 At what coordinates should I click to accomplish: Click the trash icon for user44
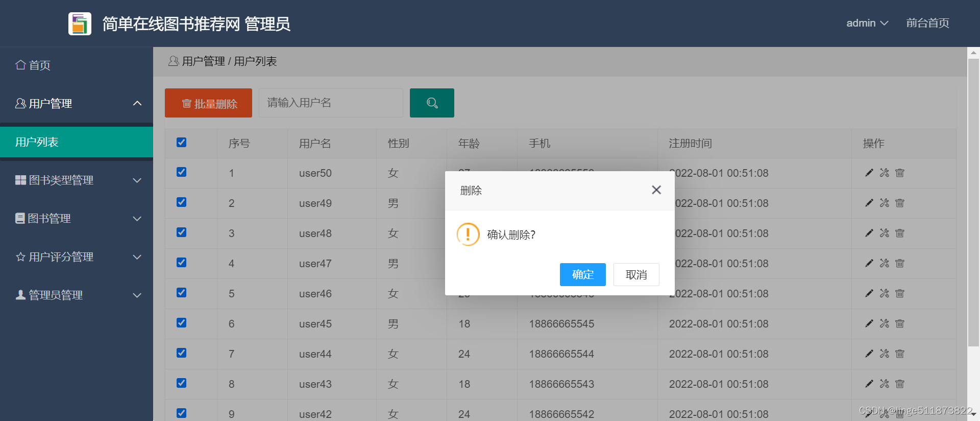tap(900, 354)
